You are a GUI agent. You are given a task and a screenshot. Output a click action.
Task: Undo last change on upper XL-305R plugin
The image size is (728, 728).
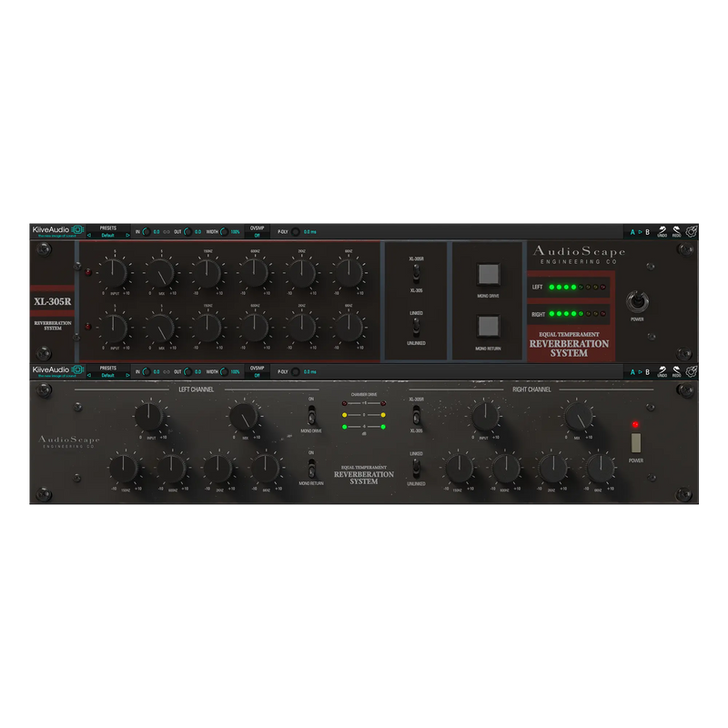tap(662, 232)
